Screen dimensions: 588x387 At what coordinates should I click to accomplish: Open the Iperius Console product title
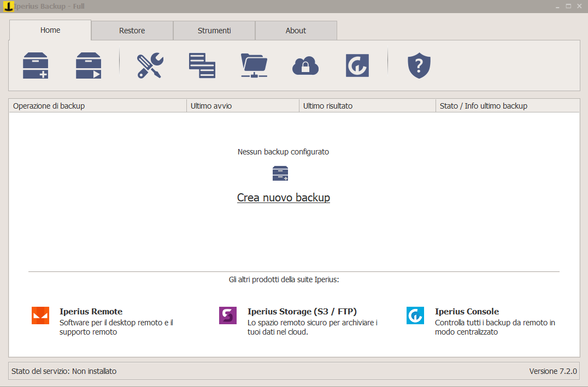coord(467,311)
